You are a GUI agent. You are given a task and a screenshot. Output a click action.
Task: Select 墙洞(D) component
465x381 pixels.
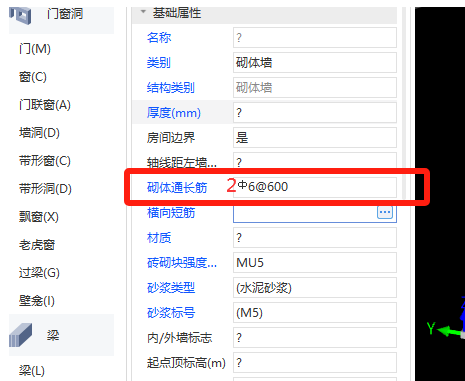point(39,133)
